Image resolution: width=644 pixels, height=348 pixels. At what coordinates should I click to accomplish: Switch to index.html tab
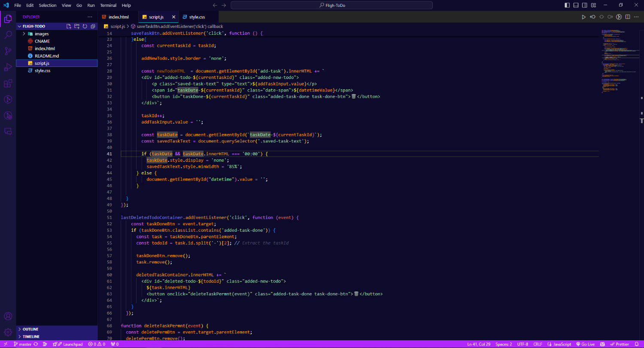click(118, 17)
